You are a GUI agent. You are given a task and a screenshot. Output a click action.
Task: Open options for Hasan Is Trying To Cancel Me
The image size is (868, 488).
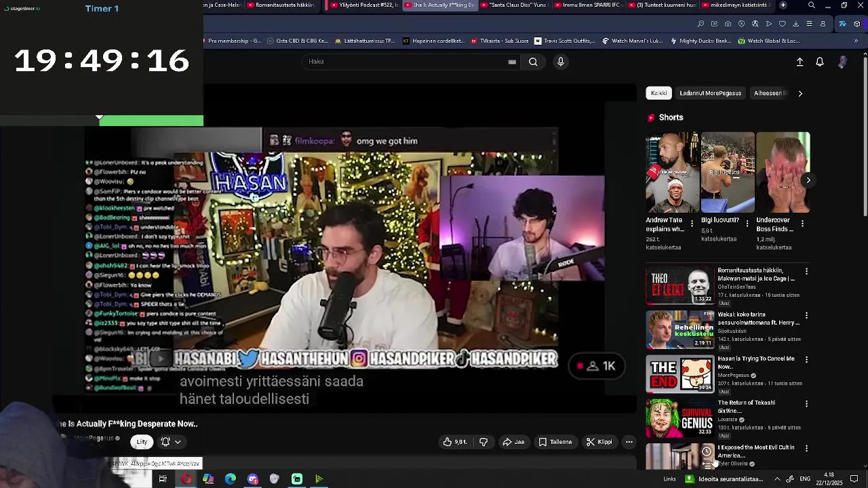(x=806, y=359)
